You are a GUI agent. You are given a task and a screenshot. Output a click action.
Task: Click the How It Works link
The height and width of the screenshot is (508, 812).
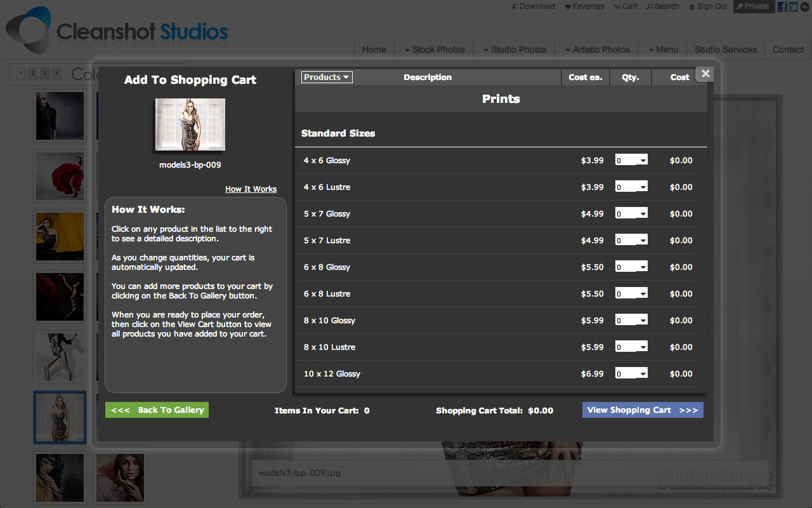tap(251, 189)
